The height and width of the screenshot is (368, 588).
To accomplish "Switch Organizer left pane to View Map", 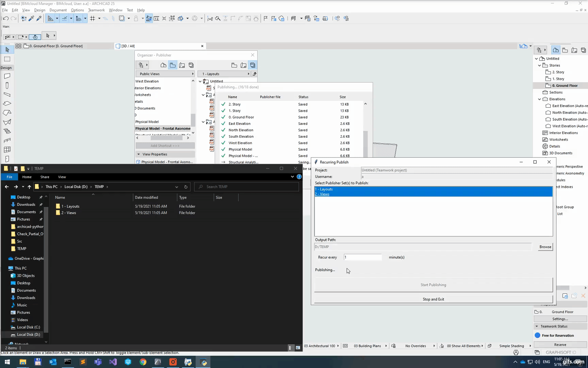I will pos(173,65).
